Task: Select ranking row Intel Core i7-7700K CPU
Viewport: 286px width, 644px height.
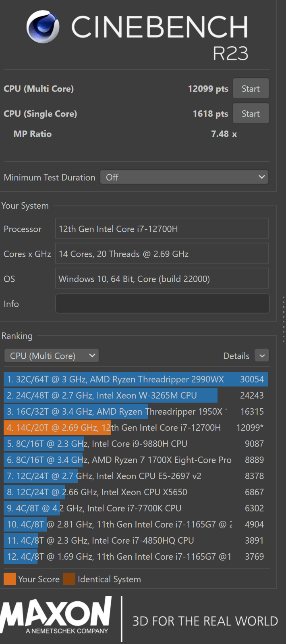Action: click(x=136, y=508)
